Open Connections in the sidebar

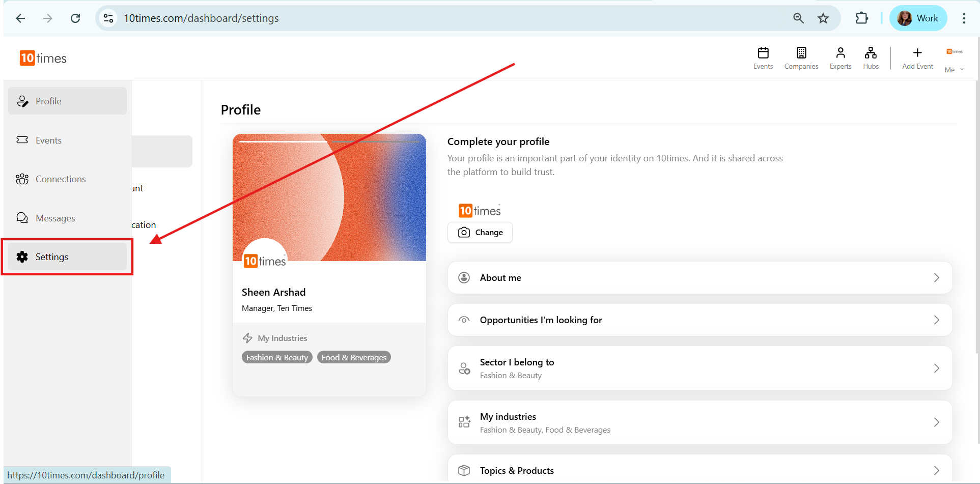point(60,179)
